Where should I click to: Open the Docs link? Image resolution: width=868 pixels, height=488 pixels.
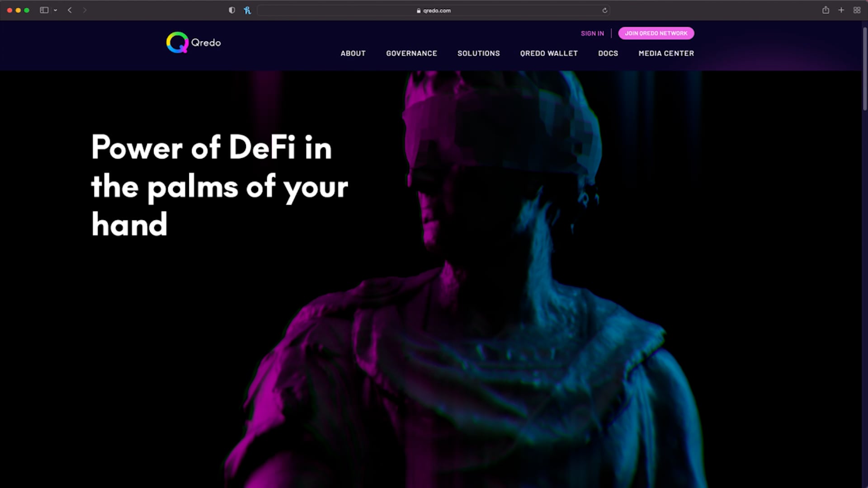coord(608,53)
